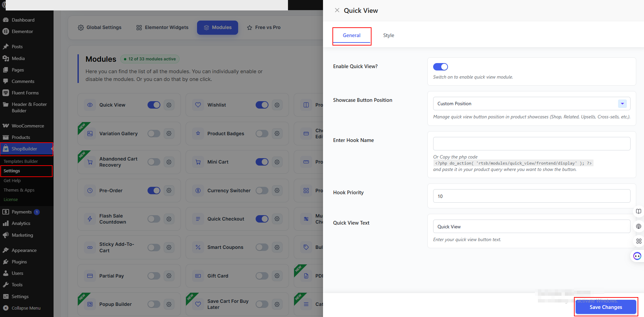Open Variation Gallery settings gear icon

169,134
